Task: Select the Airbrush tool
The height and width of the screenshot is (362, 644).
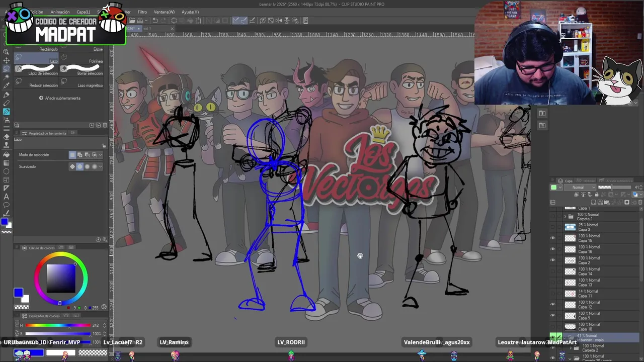Action: (x=7, y=120)
